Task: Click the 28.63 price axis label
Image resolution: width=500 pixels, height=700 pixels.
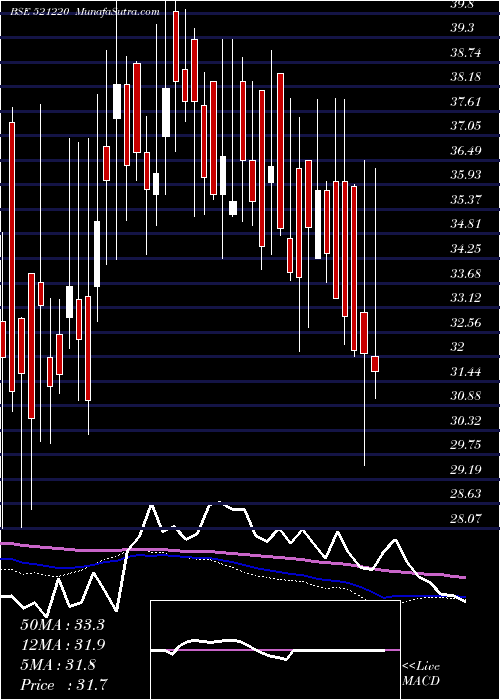Action: [x=466, y=494]
